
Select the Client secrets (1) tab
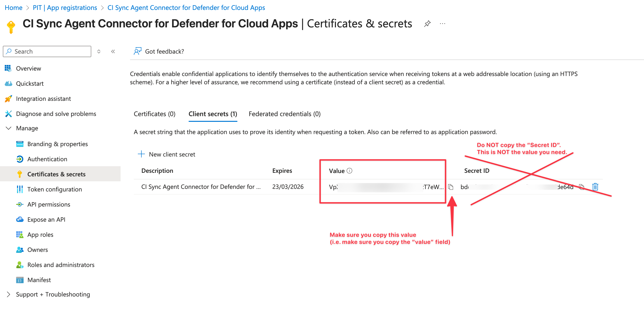[213, 114]
